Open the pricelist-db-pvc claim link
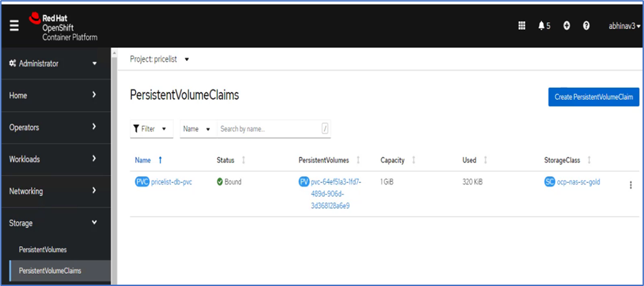 pyautogui.click(x=172, y=182)
